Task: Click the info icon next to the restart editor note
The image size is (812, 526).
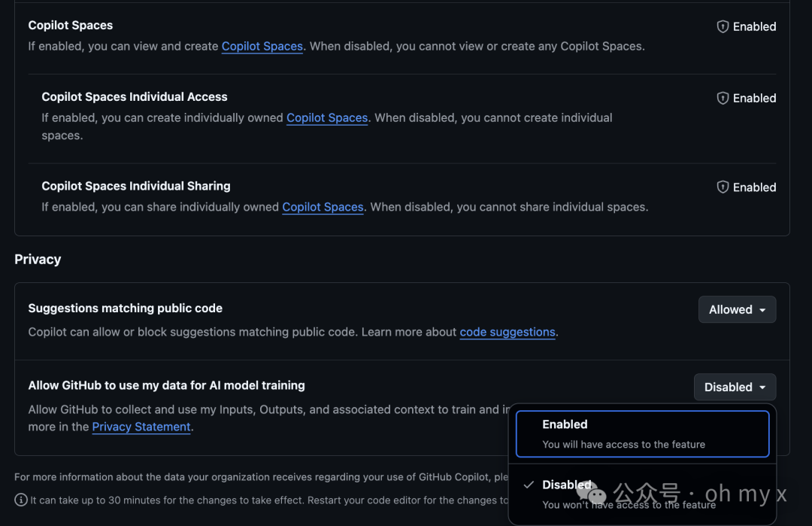Action: tap(20, 500)
